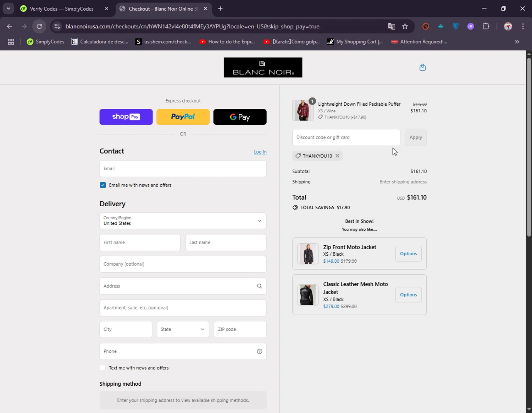
Task: Select the Checkout Blanc Noir tab
Action: pyautogui.click(x=163, y=9)
